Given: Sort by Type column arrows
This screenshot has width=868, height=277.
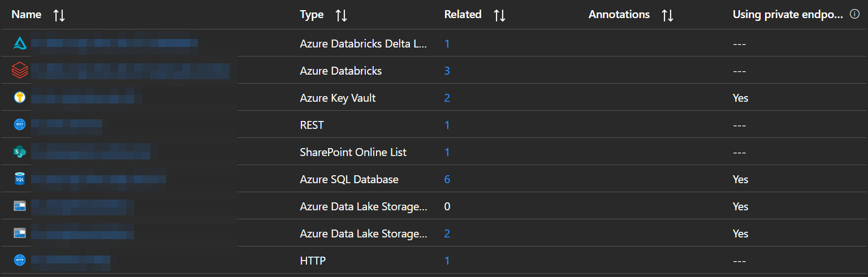Looking at the screenshot, I should point(341,15).
